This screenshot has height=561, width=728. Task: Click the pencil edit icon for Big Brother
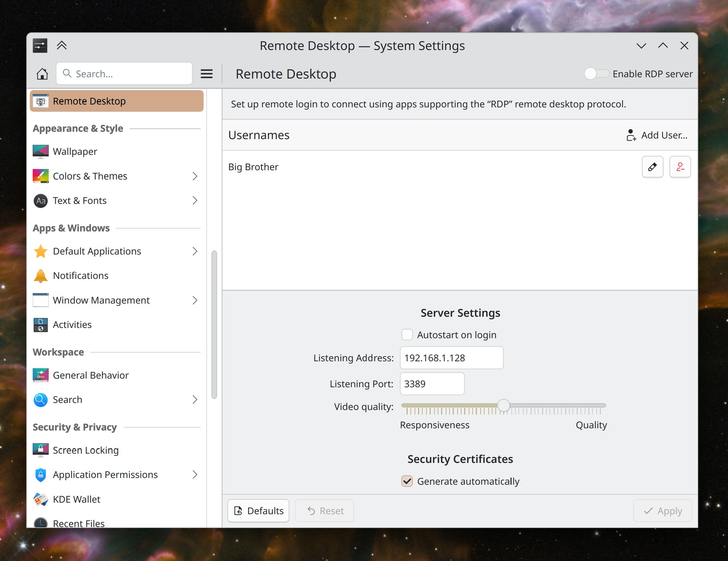tap(652, 167)
